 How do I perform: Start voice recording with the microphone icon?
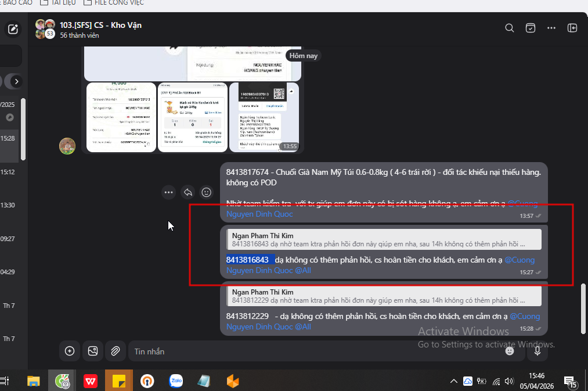pyautogui.click(x=538, y=351)
